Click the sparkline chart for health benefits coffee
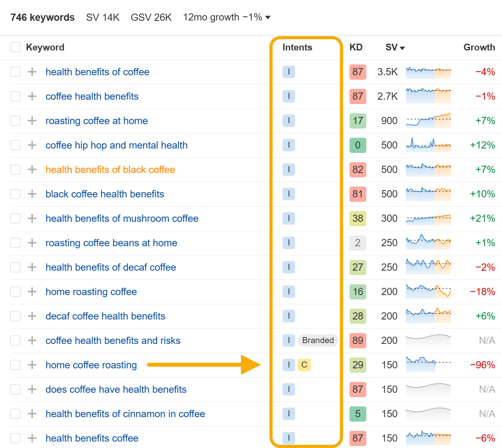Image resolution: width=502 pixels, height=448 pixels. [428, 438]
